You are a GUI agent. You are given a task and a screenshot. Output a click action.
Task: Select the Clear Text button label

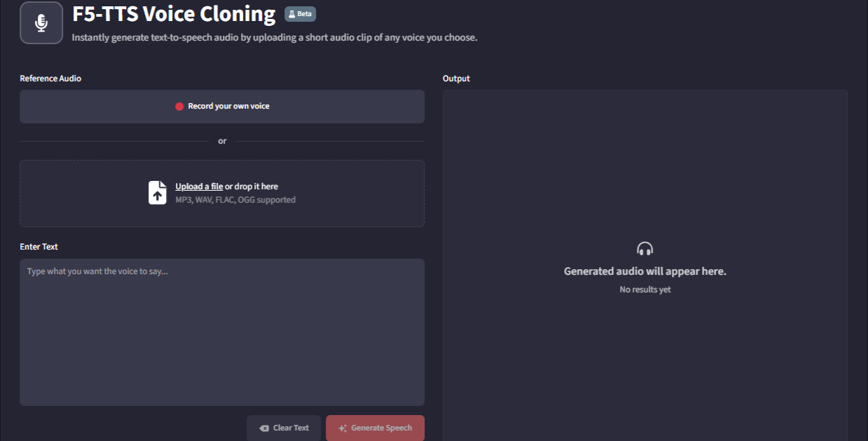[291, 428]
